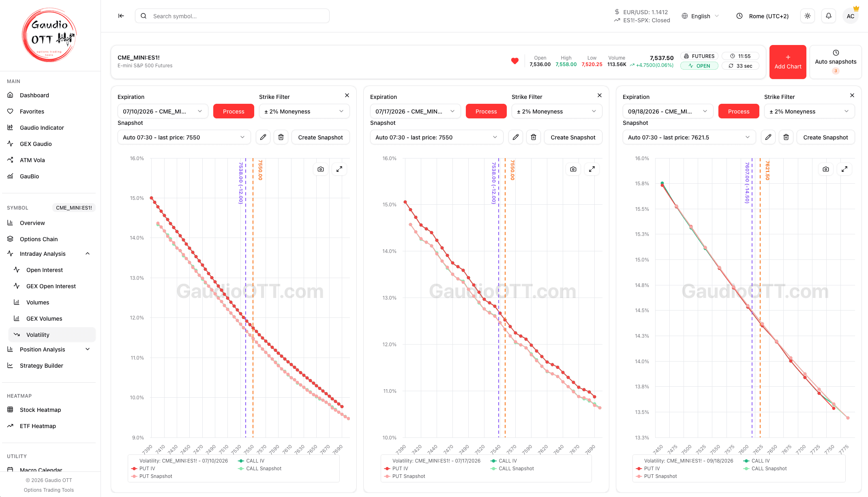Remove ES1! from favorites with heart icon
Viewport: 868px width, 497px height.
pyautogui.click(x=514, y=61)
